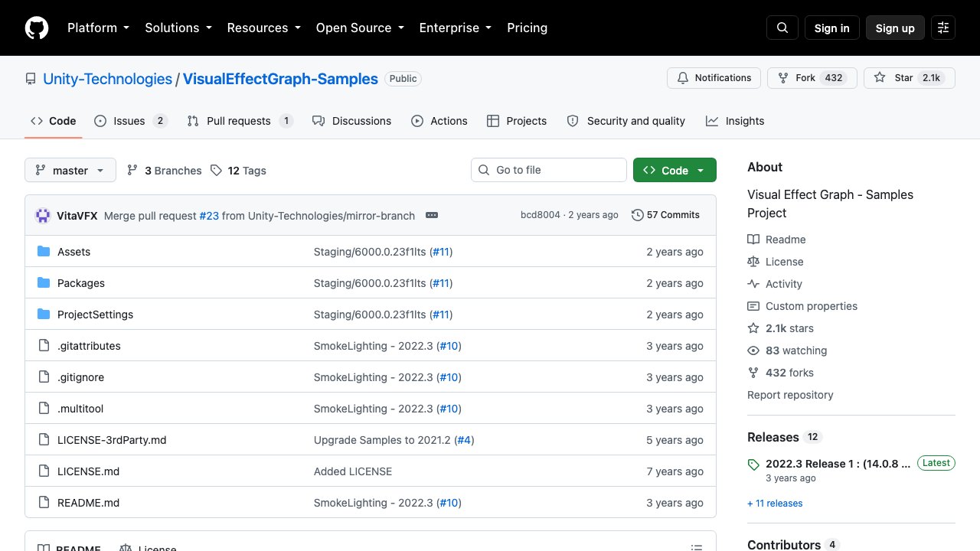
Task: Open the master branch selector
Action: coord(70,170)
